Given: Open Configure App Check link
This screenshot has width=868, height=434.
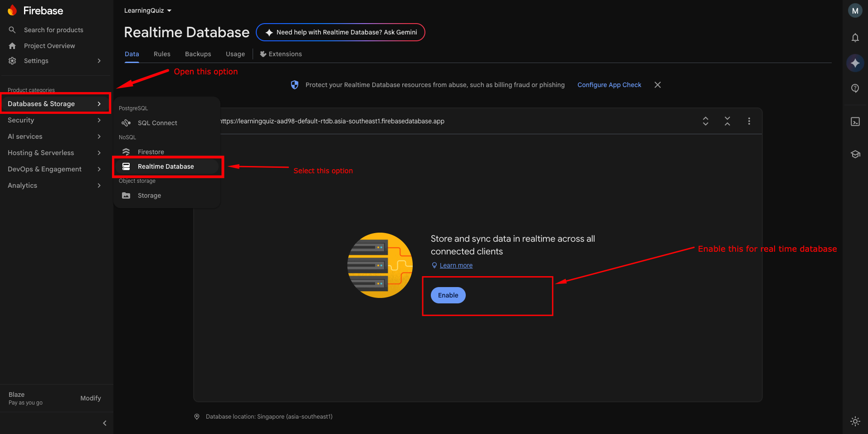Looking at the screenshot, I should tap(609, 85).
